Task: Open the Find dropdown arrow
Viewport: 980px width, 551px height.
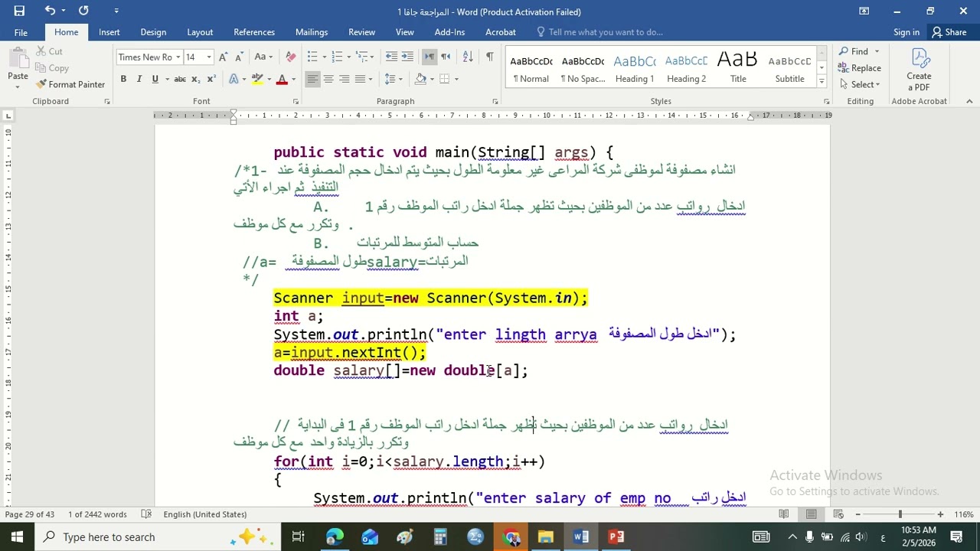Action: point(877,51)
